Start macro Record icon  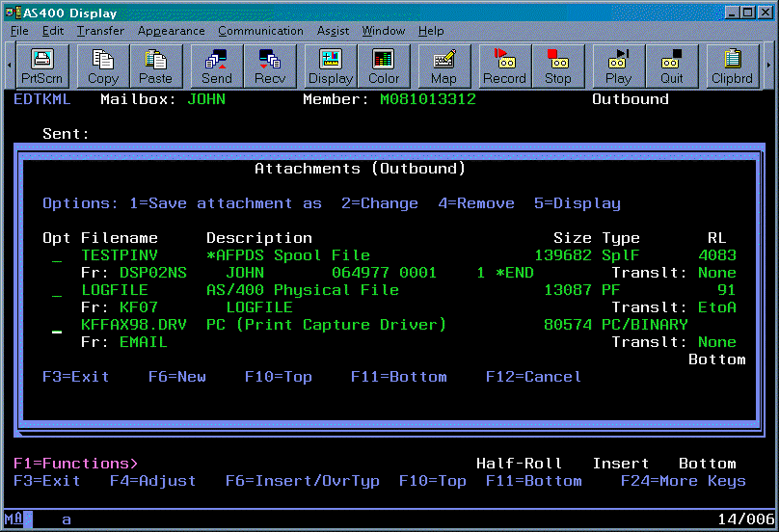(x=505, y=66)
